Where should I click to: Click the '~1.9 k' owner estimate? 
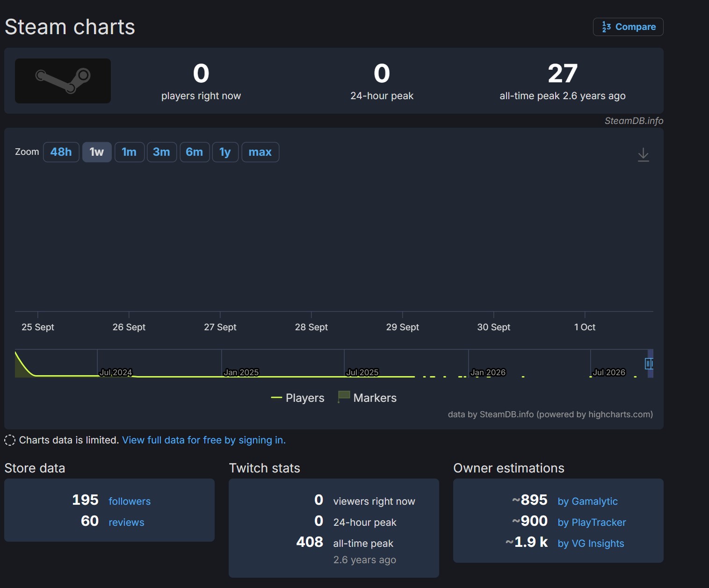pos(527,542)
